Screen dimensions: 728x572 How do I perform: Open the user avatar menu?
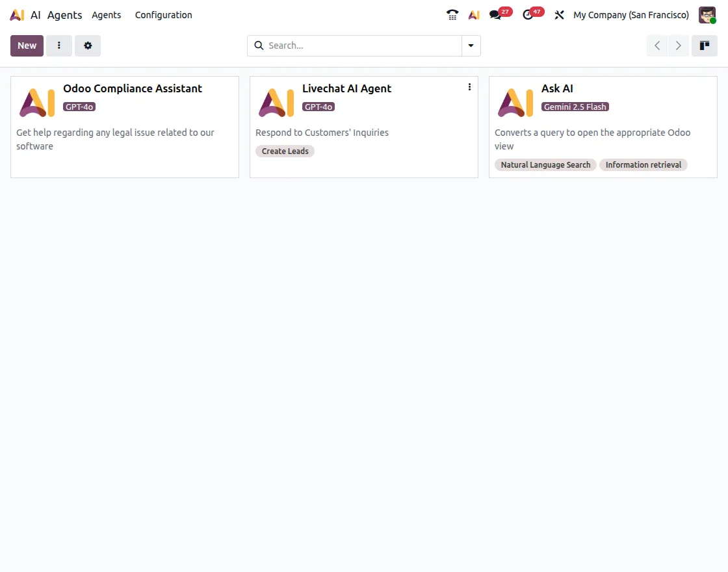[707, 14]
